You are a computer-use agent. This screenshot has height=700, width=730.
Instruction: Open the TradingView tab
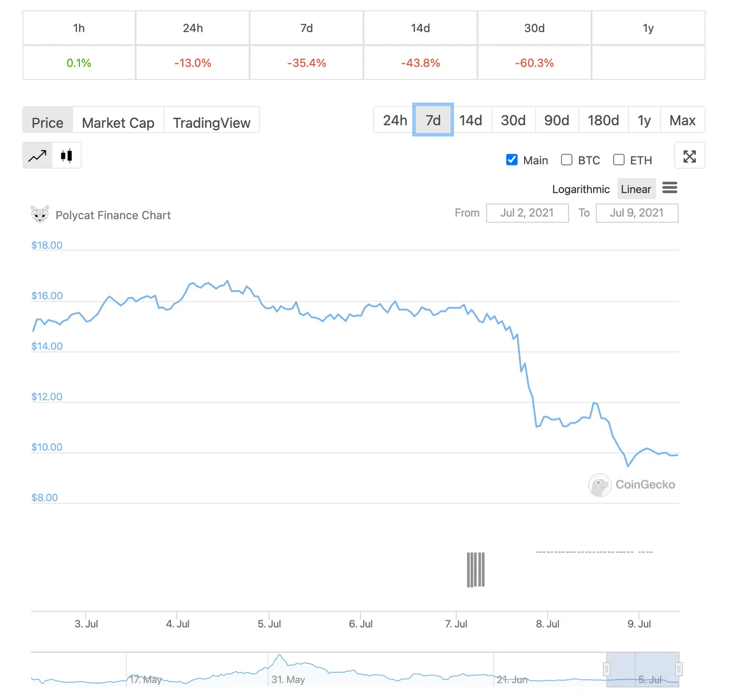[212, 123]
